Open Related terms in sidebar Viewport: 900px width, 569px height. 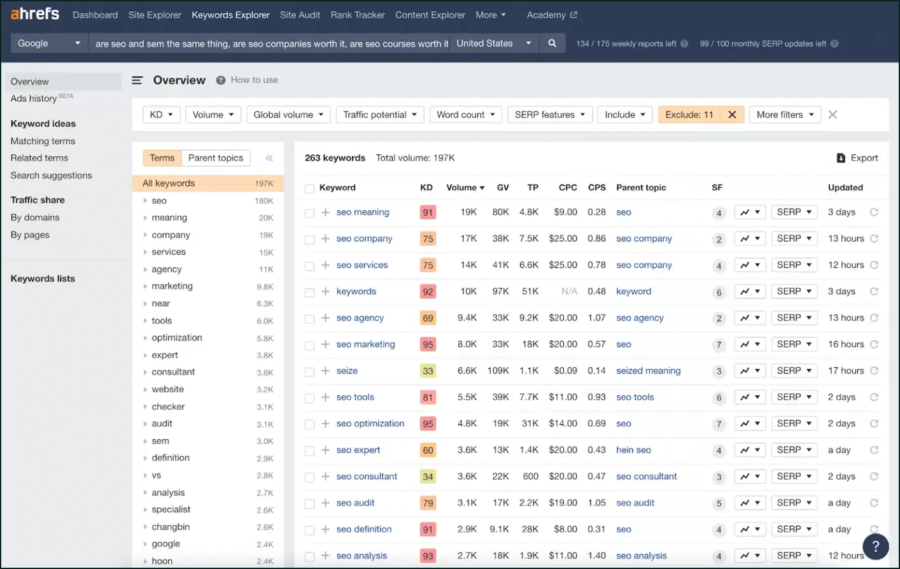[x=39, y=158]
